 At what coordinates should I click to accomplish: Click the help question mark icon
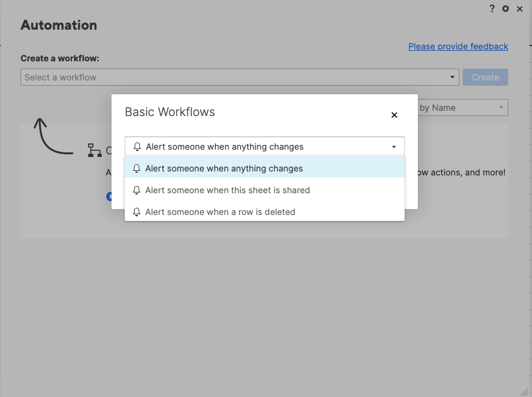coord(492,9)
